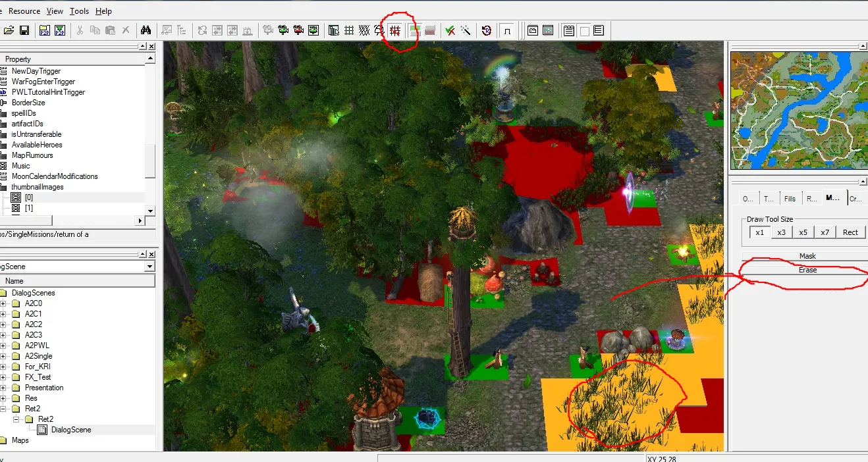Click the Property column header

click(72, 59)
